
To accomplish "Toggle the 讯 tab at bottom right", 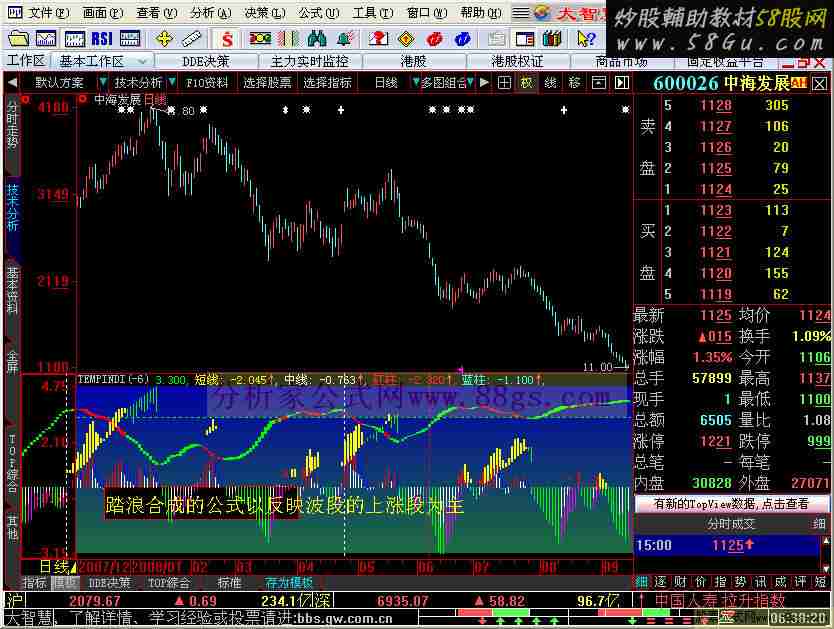I will click(761, 582).
